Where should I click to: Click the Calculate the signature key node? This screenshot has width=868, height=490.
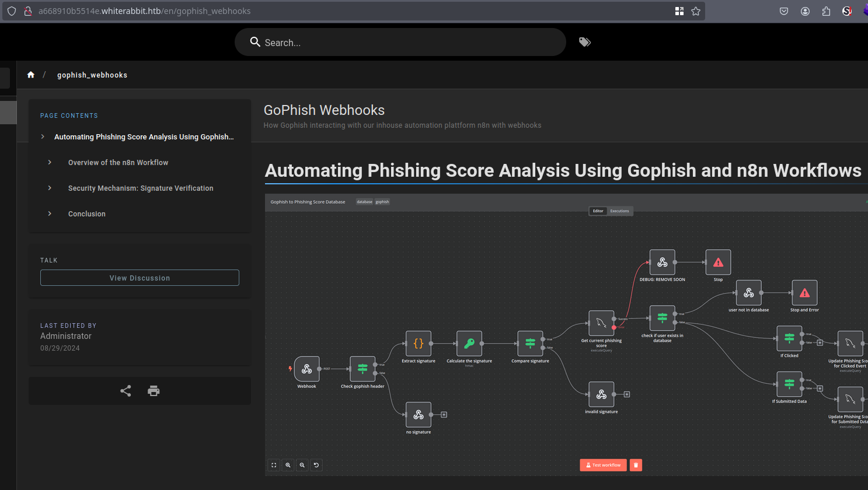coord(469,344)
